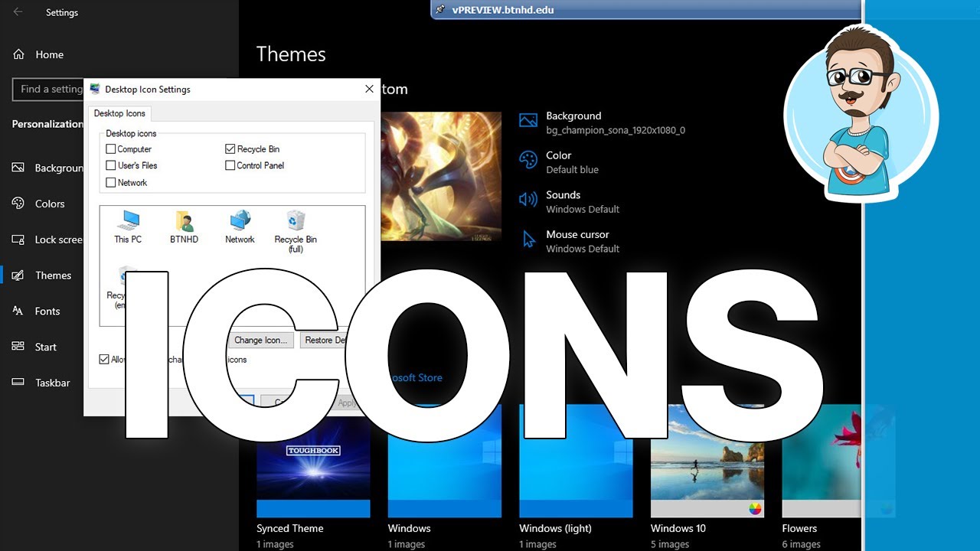Click the Change Icon button
This screenshot has height=551, width=980.
(260, 340)
